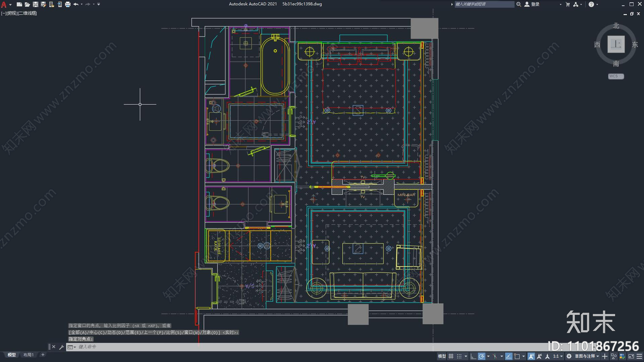
Task: Open the 草图与注释 workspace menu
Action: pos(586,356)
